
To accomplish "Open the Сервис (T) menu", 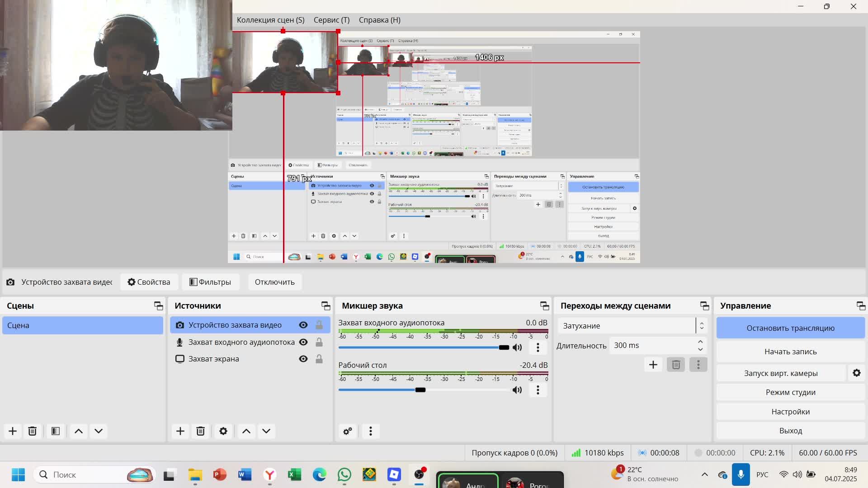I will click(x=331, y=20).
